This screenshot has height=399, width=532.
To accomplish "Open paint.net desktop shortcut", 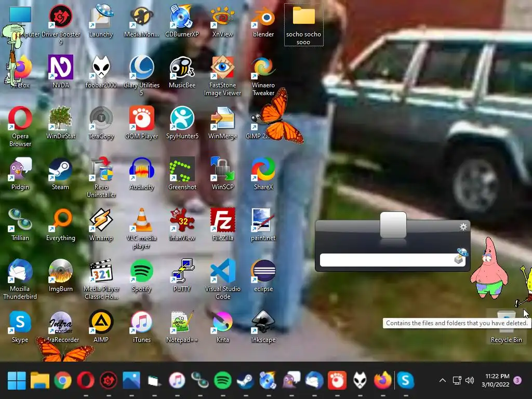I will coord(263,224).
